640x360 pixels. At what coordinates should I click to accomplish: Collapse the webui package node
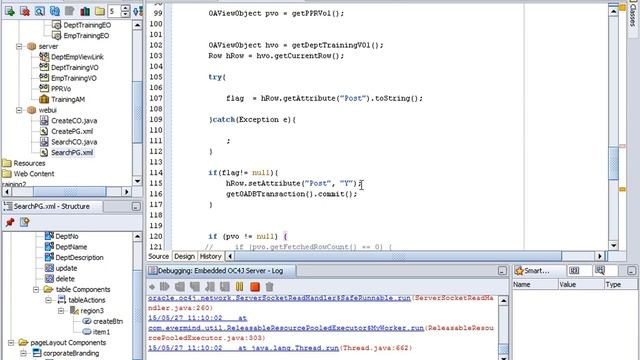[19, 110]
